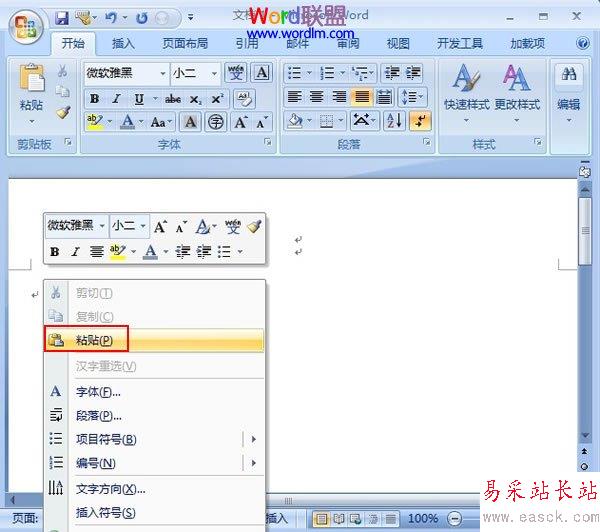Toggle center alignment on mini toolbar
Image resolution: width=600 pixels, height=532 pixels.
click(x=96, y=251)
